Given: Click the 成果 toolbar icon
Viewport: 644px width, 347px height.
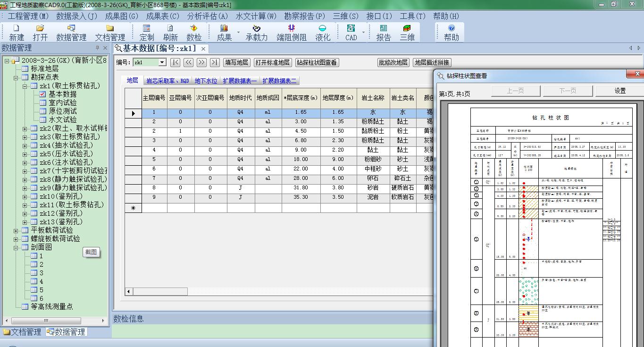Looking at the screenshot, I should pos(224,33).
